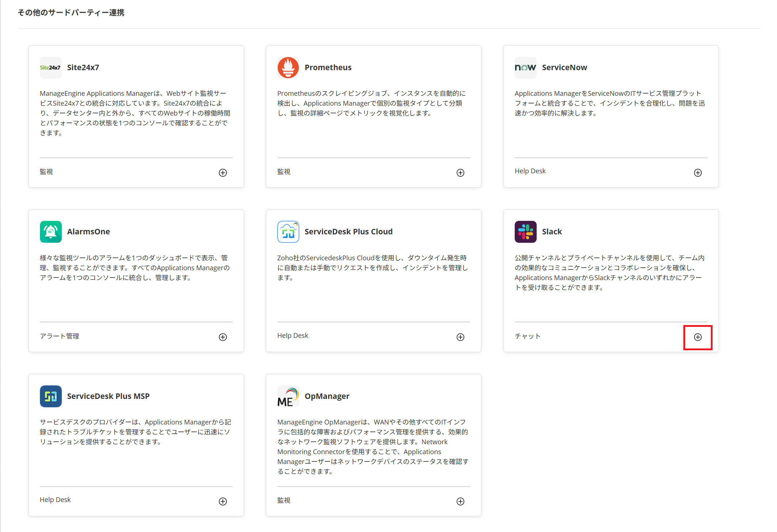Expand the Prometheus card plus button
777x532 pixels.
point(460,173)
